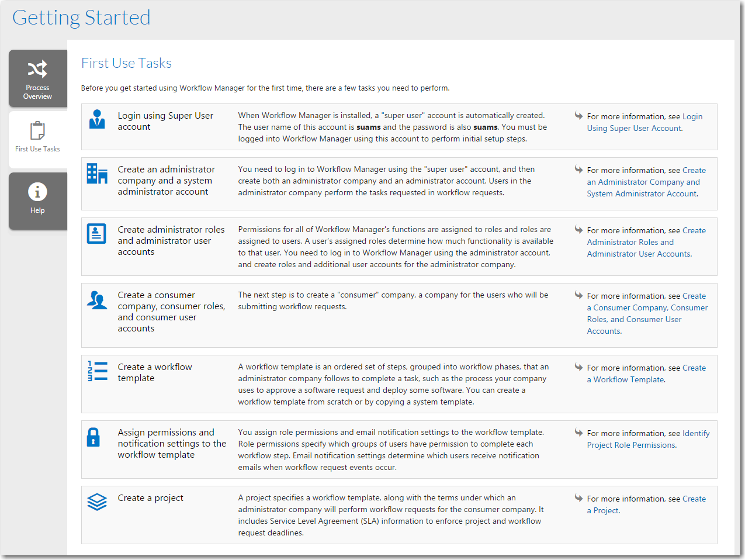The height and width of the screenshot is (560, 745).
Task: Click arrow icon beside Login Using Super User link
Action: [x=578, y=115]
